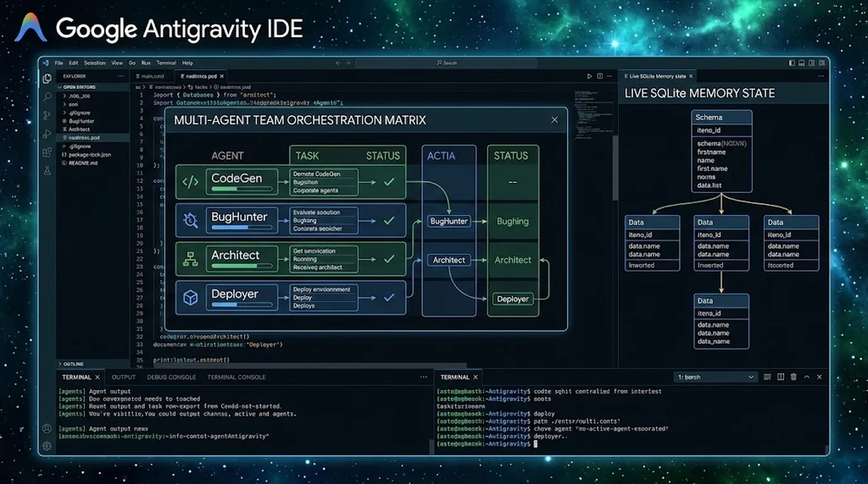This screenshot has width=868, height=484.
Task: Expand the Outline section
Action: [93, 364]
